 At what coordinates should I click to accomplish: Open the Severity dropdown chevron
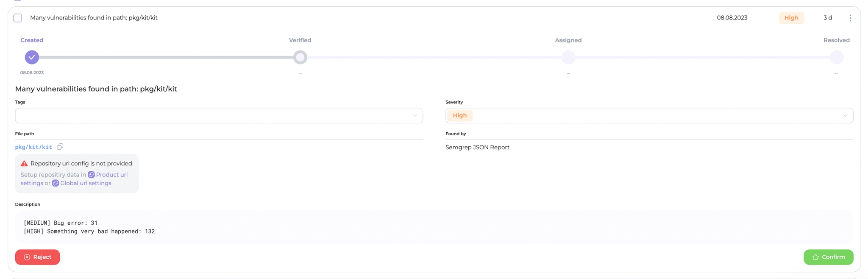pyautogui.click(x=845, y=116)
